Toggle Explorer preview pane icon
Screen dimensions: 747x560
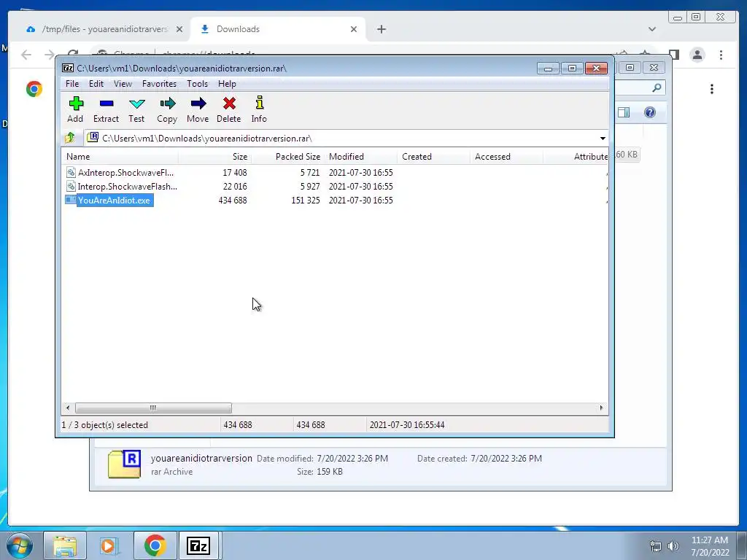[x=624, y=112]
